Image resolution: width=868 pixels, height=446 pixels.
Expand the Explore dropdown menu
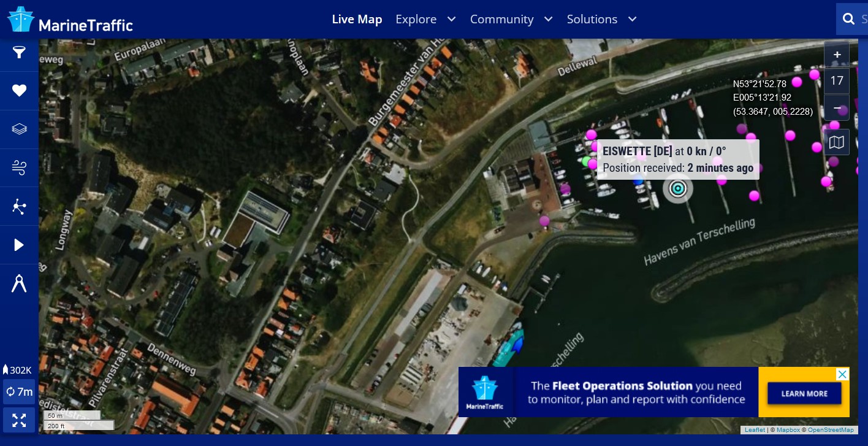pos(425,19)
